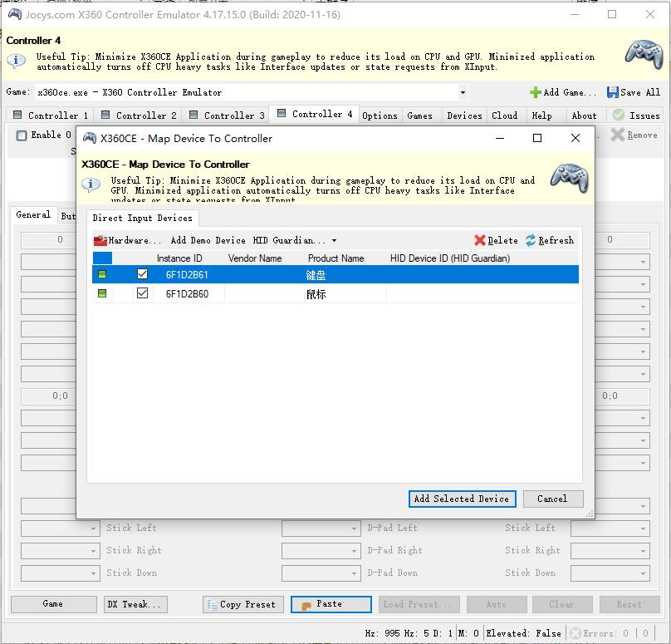Open the Game selection combo box arrow
This screenshot has width=671, height=644.
point(463,92)
